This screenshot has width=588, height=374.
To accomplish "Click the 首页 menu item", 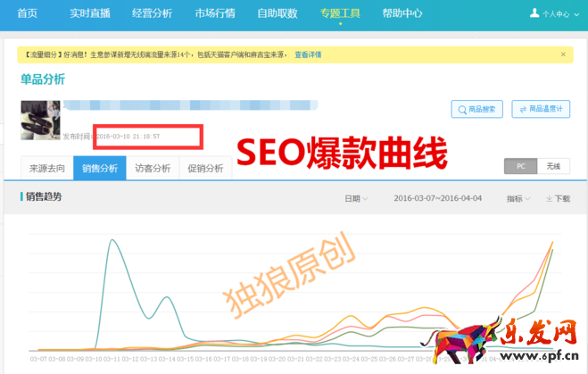I will (x=27, y=13).
